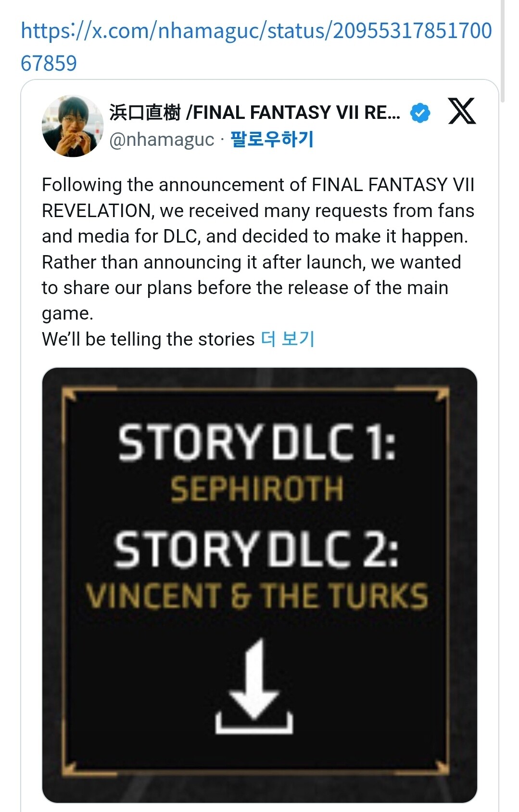
Task: Click the STORY DLC 1: heading
Action: [257, 443]
